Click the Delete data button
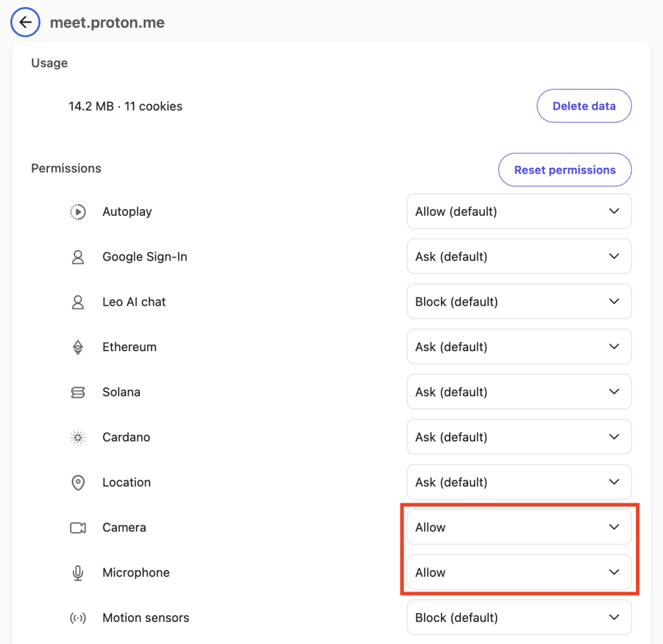 (x=584, y=106)
